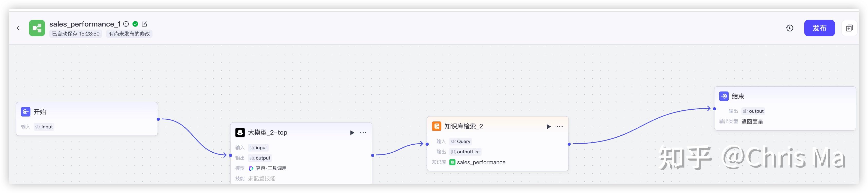Image resolution: width=868 pixels, height=193 pixels.
Task: Click the input port of 大模型_2-top
Action: (x=230, y=155)
